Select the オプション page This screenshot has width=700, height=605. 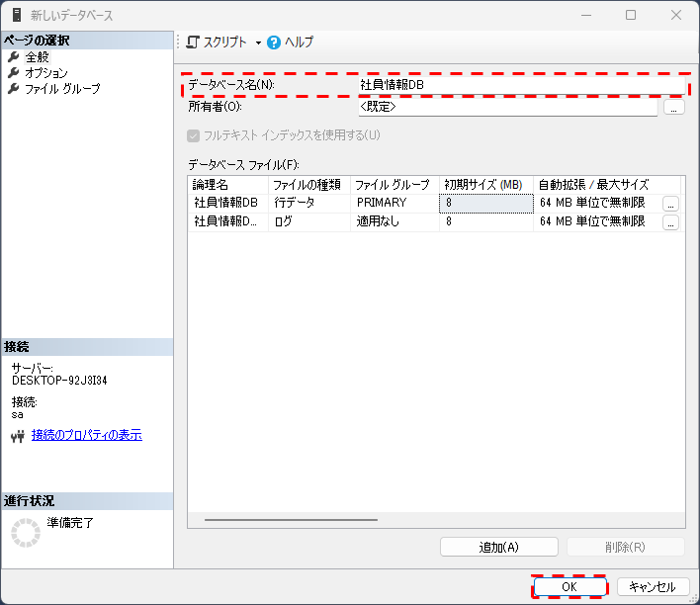pos(45,73)
